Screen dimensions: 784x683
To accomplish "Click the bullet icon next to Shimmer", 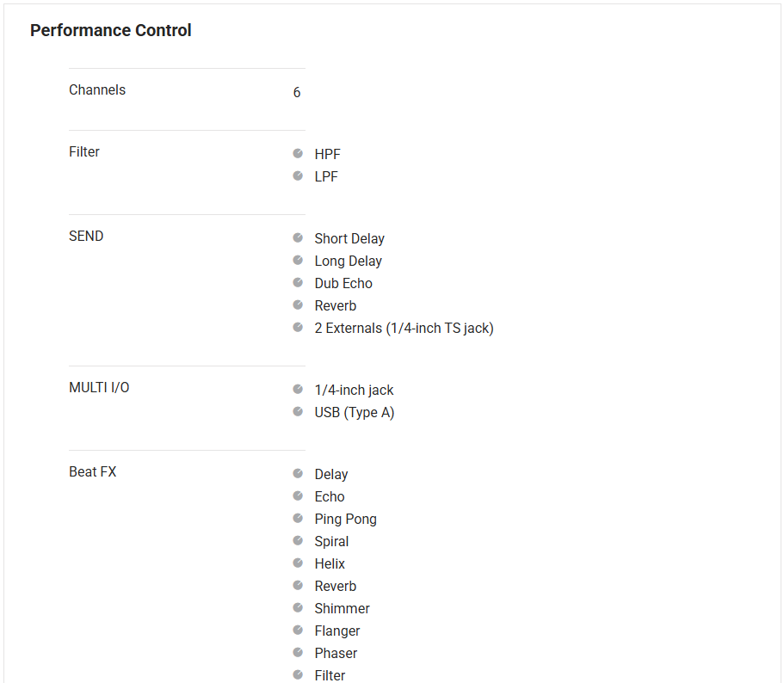I will click(298, 607).
